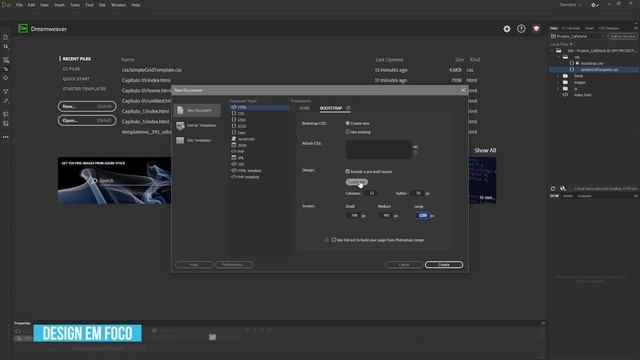The height and width of the screenshot is (360, 640).
Task: Click the Columns value field
Action: tap(371, 193)
